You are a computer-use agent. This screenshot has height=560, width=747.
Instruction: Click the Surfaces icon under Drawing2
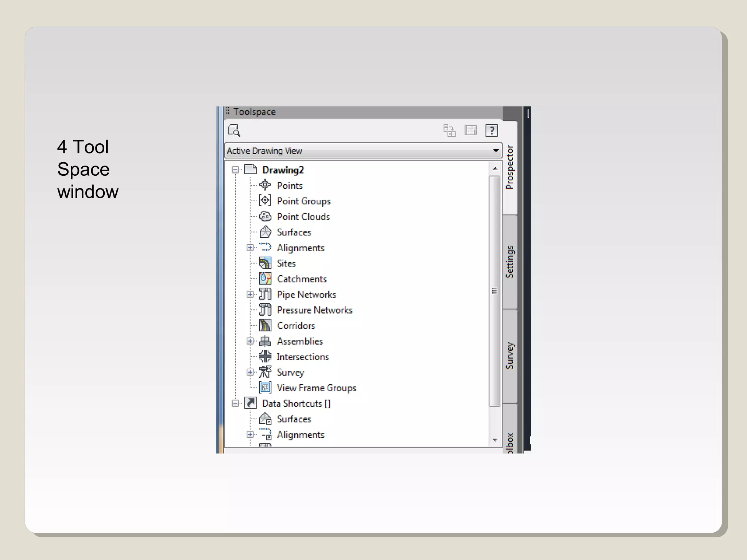click(265, 232)
